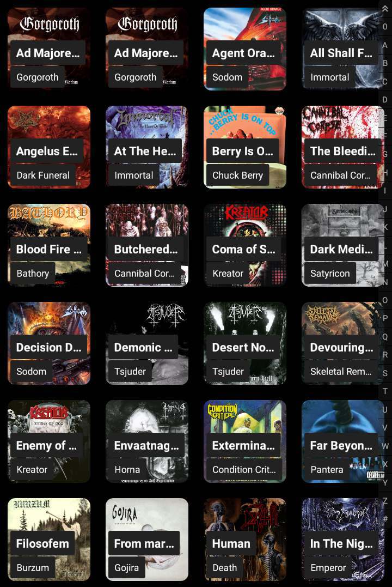Image resolution: width=392 pixels, height=587 pixels.
Task: Open Filosofem album by Burzum
Action: coord(49,540)
